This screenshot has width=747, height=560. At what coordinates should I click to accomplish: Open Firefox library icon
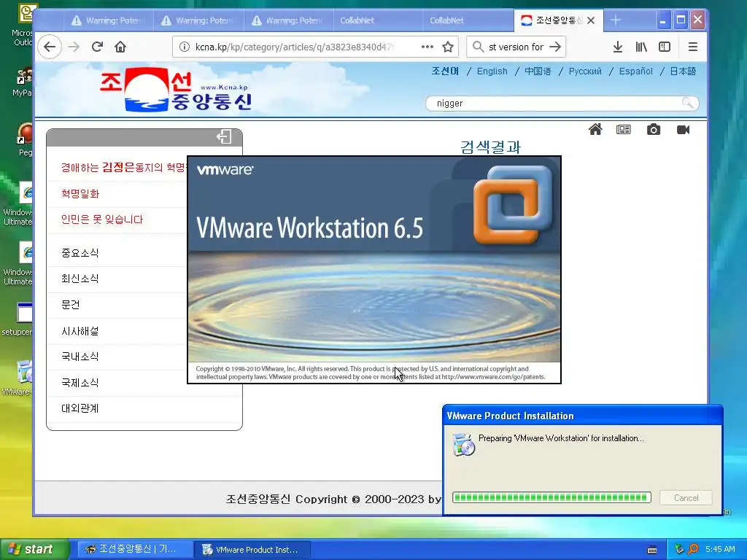641,47
